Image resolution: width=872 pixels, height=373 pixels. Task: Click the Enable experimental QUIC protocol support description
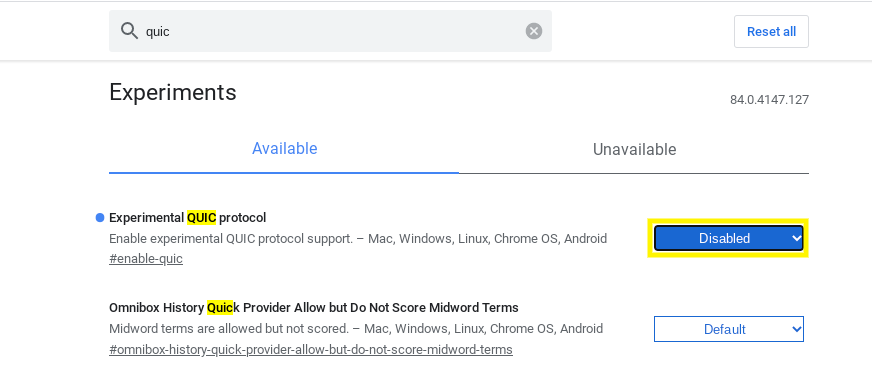click(x=358, y=238)
